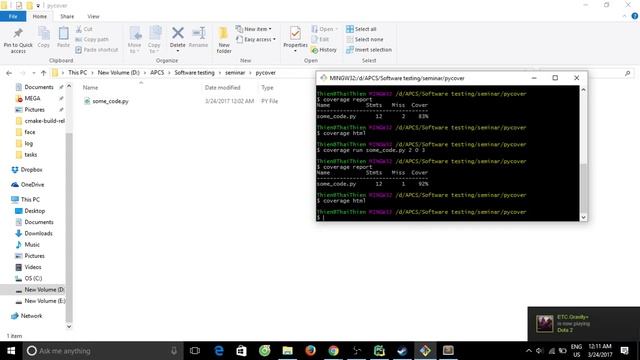640x360 pixels.
Task: Select Network in navigation pane
Action: click(31, 316)
